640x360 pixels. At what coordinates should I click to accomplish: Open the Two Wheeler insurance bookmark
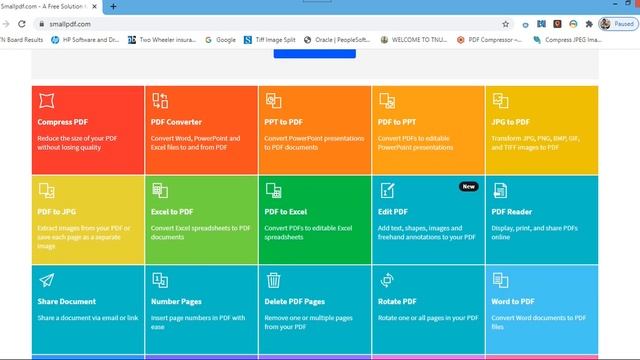click(x=162, y=40)
